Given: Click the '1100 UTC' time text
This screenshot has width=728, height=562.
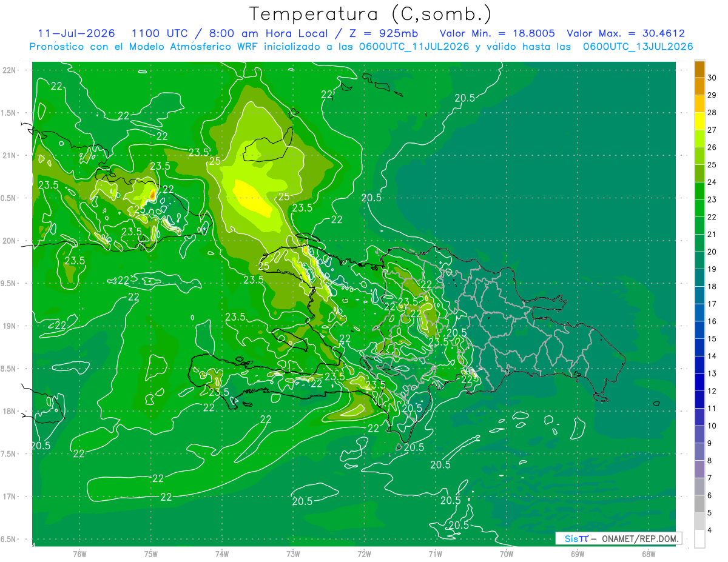Looking at the screenshot, I should 161,33.
